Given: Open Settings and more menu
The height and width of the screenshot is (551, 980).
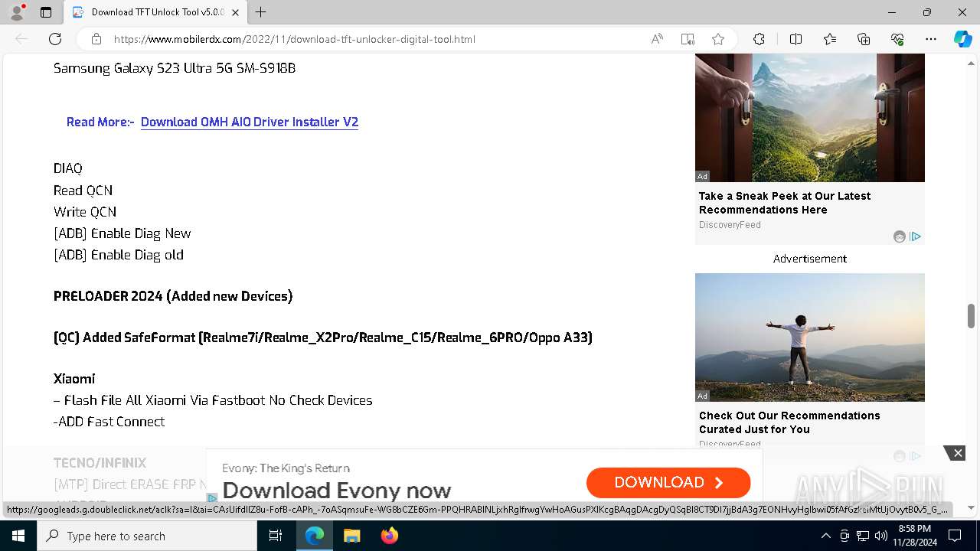Looking at the screenshot, I should point(931,39).
